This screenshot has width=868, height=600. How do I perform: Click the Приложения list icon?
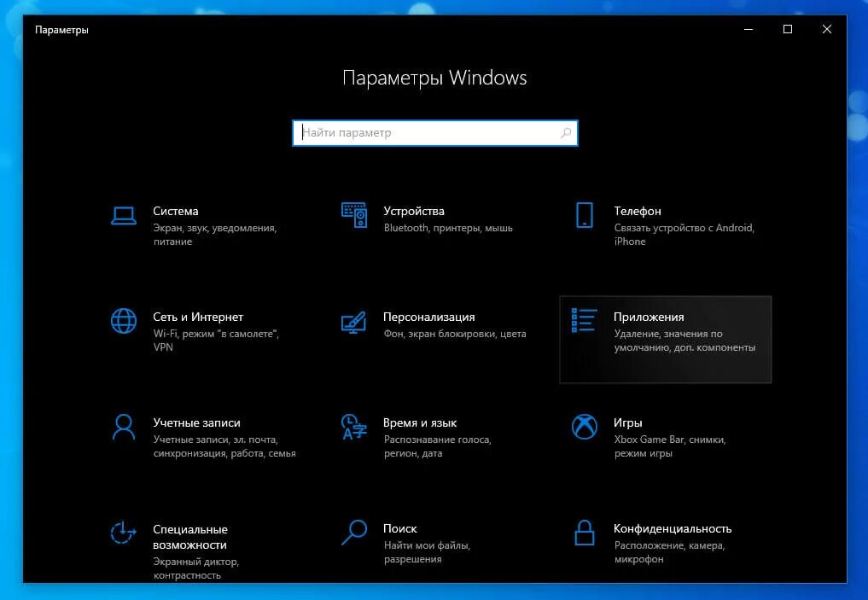[x=584, y=320]
